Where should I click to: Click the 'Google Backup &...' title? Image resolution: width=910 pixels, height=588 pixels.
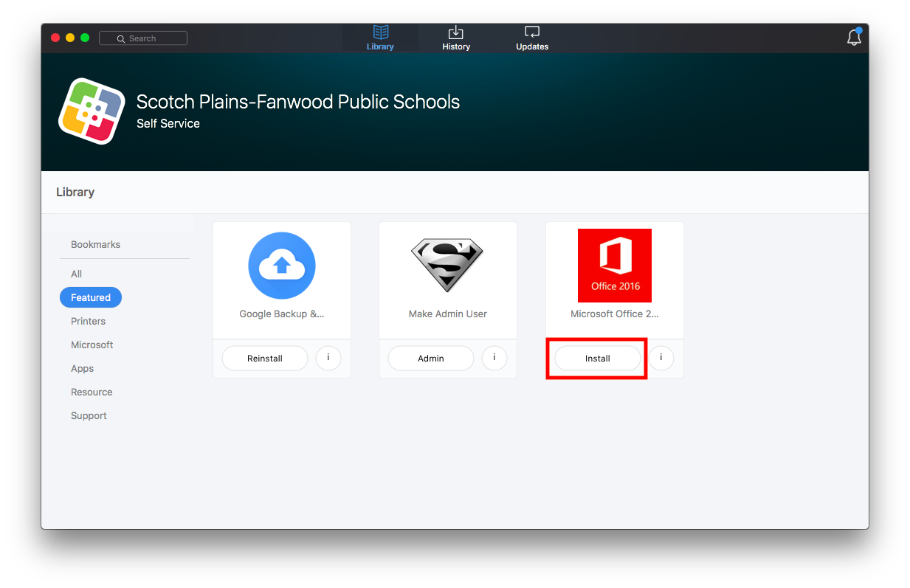click(282, 314)
